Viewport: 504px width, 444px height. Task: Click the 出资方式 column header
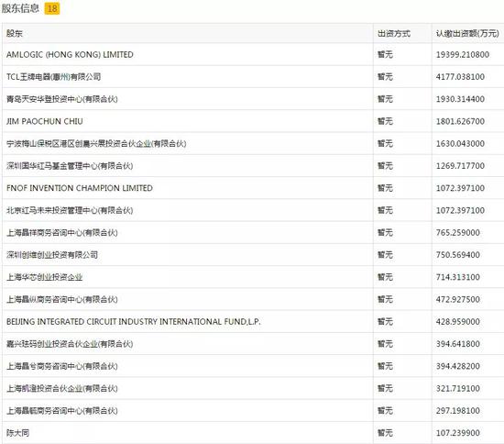394,33
